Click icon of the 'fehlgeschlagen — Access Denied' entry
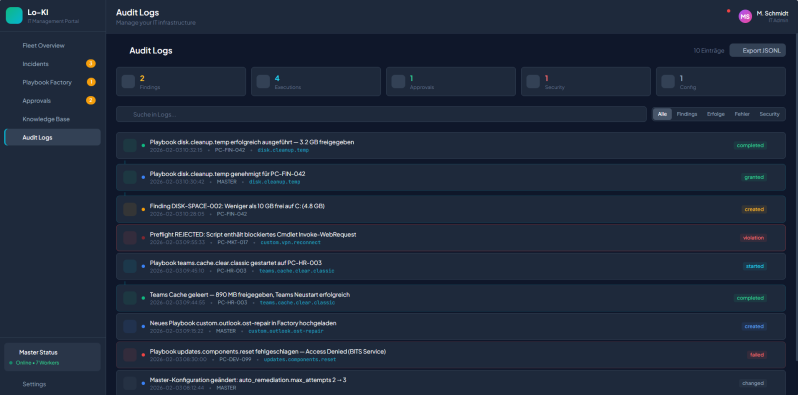 click(x=130, y=355)
